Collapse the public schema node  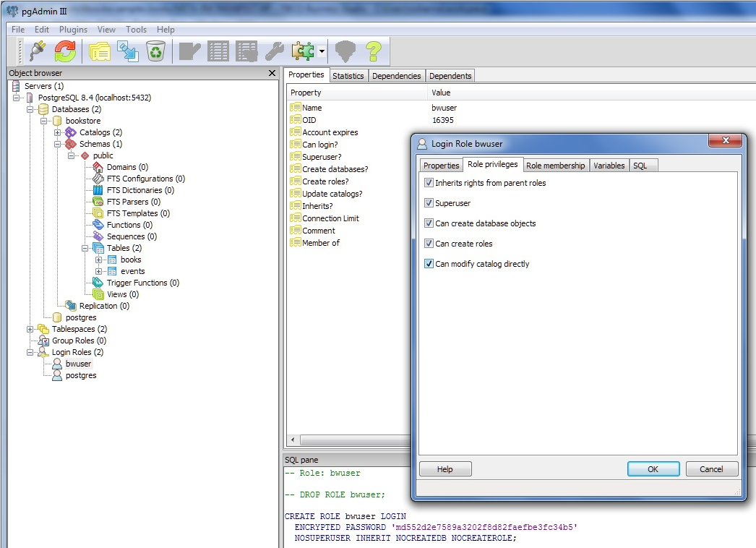pos(72,156)
